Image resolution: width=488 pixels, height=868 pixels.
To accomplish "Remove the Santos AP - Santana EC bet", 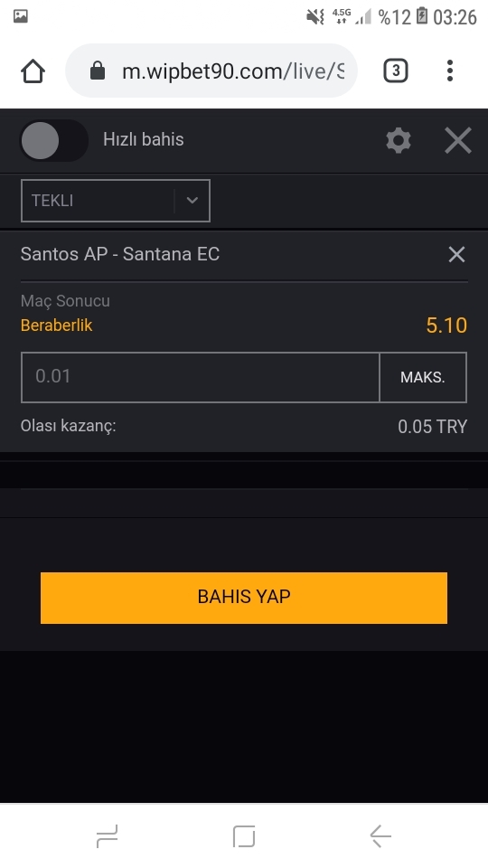I will pos(456,255).
